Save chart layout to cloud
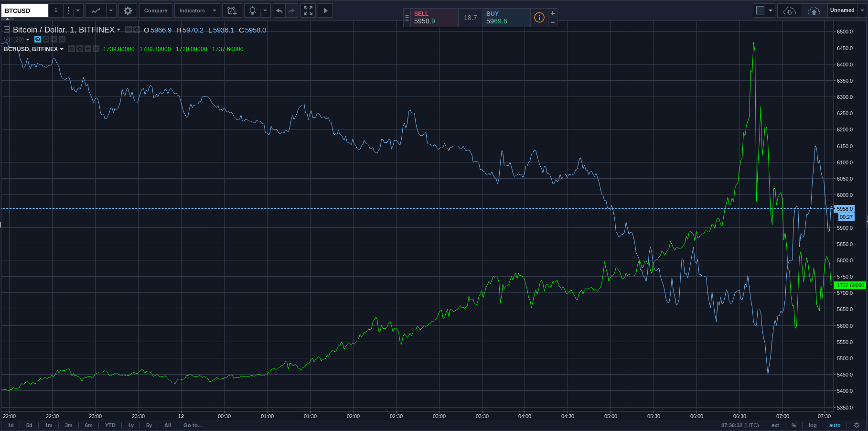The image size is (868, 431). click(x=814, y=11)
